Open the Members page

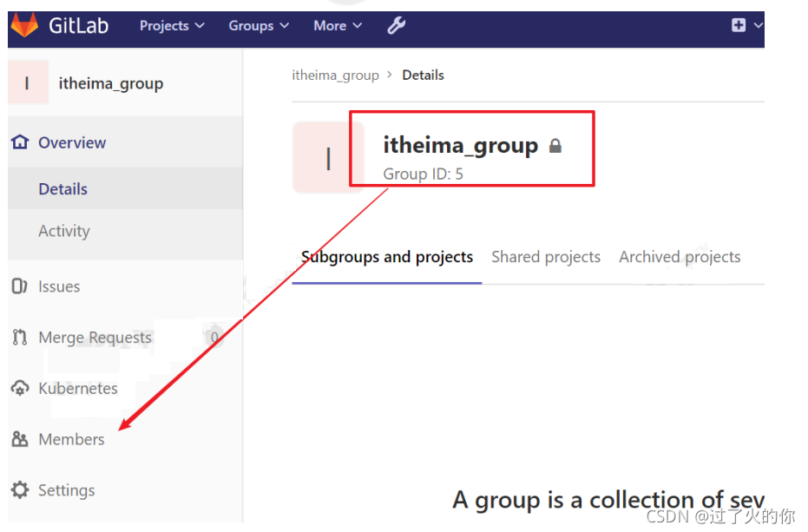(x=71, y=440)
